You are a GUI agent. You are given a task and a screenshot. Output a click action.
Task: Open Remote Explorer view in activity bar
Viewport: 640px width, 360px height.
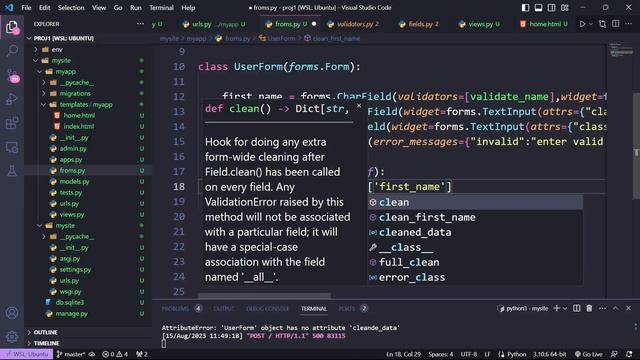(12, 147)
